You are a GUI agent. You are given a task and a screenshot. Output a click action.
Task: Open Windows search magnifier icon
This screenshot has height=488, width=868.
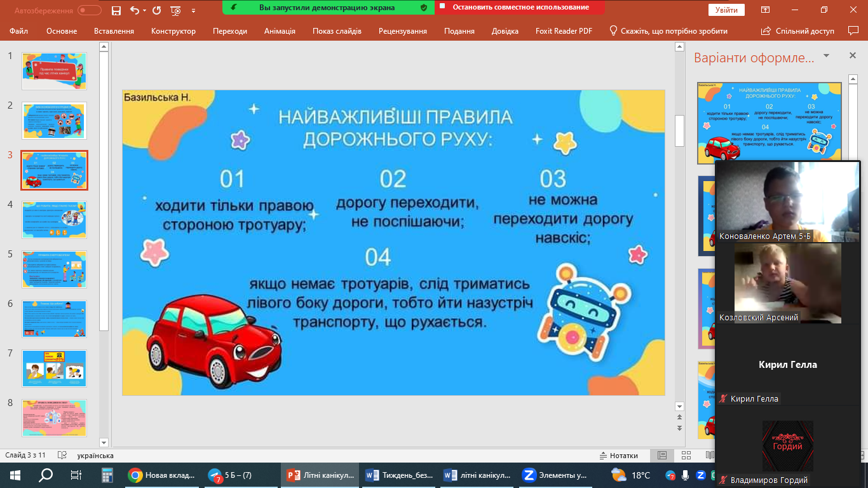coord(46,475)
